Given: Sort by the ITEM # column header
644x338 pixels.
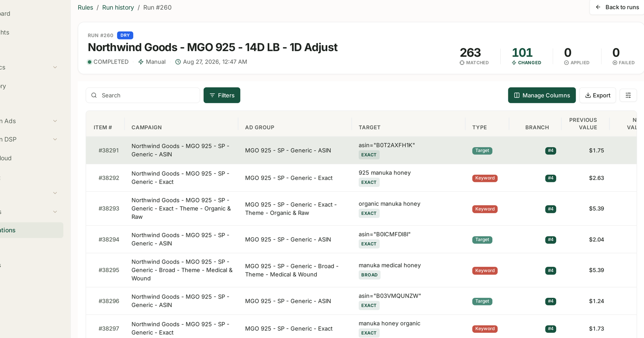Looking at the screenshot, I should (103, 128).
